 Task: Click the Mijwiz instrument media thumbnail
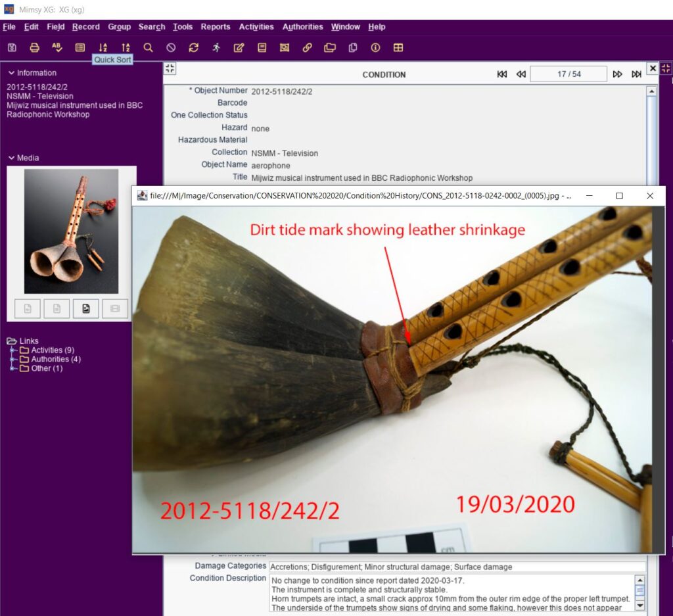(71, 231)
